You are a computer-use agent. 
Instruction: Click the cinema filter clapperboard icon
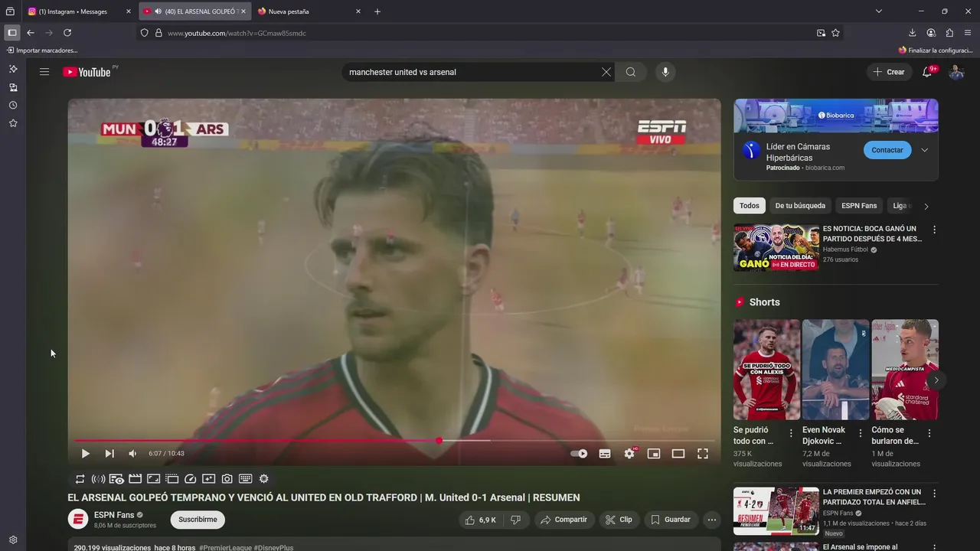[x=135, y=479]
